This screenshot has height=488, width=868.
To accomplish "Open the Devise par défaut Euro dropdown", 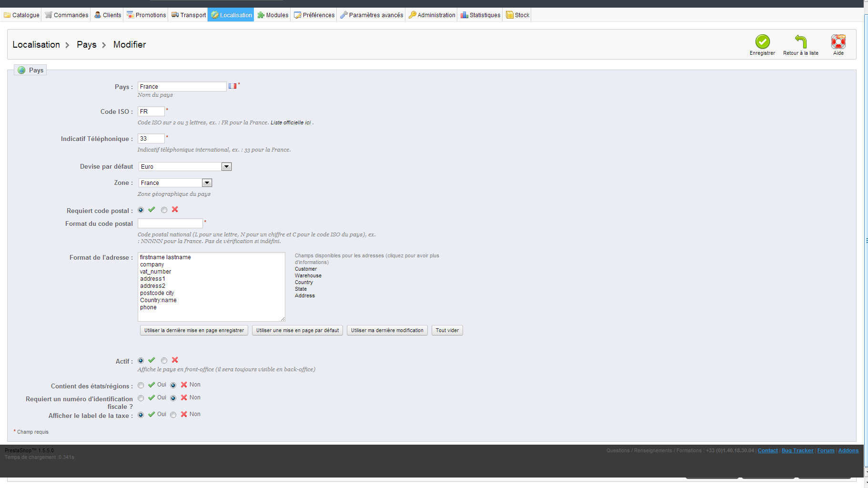I will tap(185, 167).
